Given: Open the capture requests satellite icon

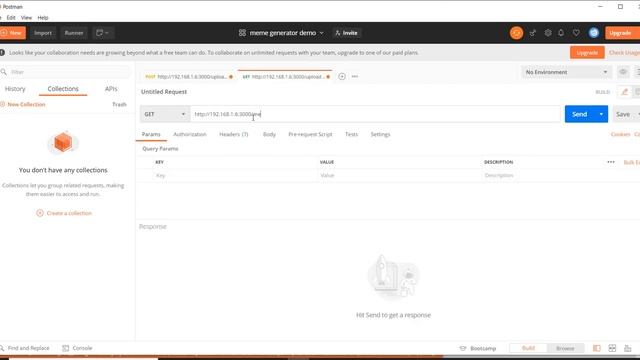Looking at the screenshot, I should point(533,33).
